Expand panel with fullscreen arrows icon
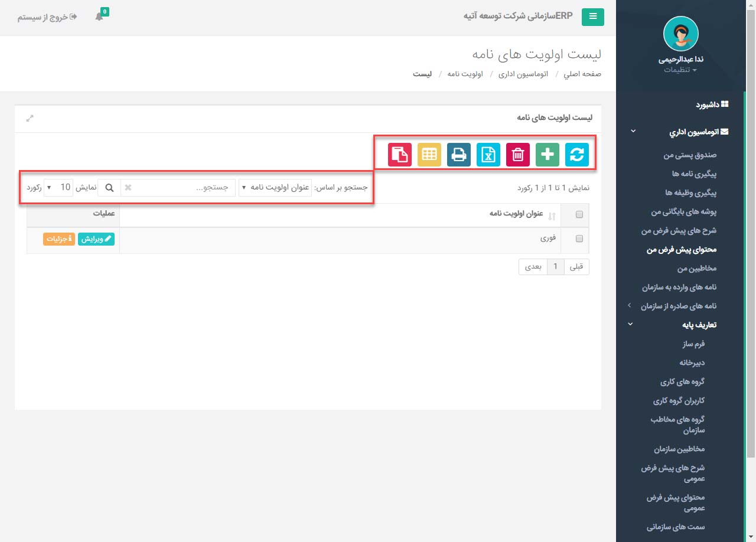The image size is (756, 542). [x=30, y=118]
